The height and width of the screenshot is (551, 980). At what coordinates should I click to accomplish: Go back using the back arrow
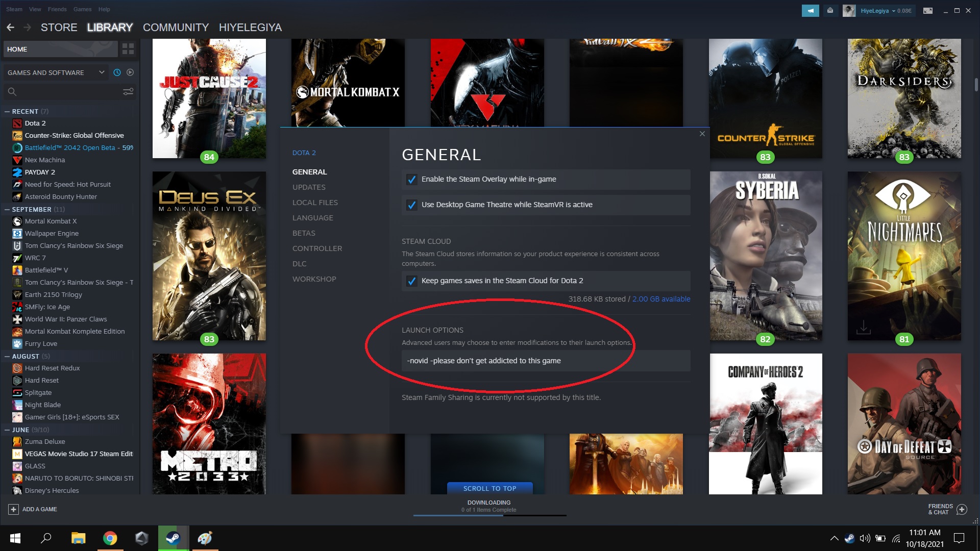point(11,28)
